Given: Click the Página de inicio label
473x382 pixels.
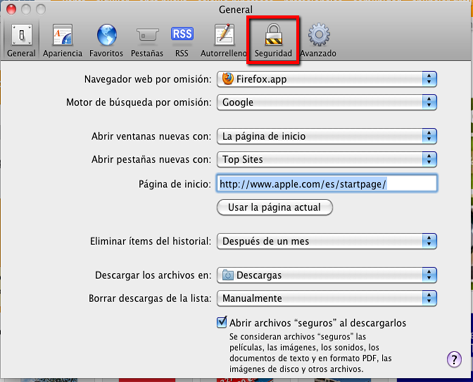Looking at the screenshot, I should click(175, 184).
